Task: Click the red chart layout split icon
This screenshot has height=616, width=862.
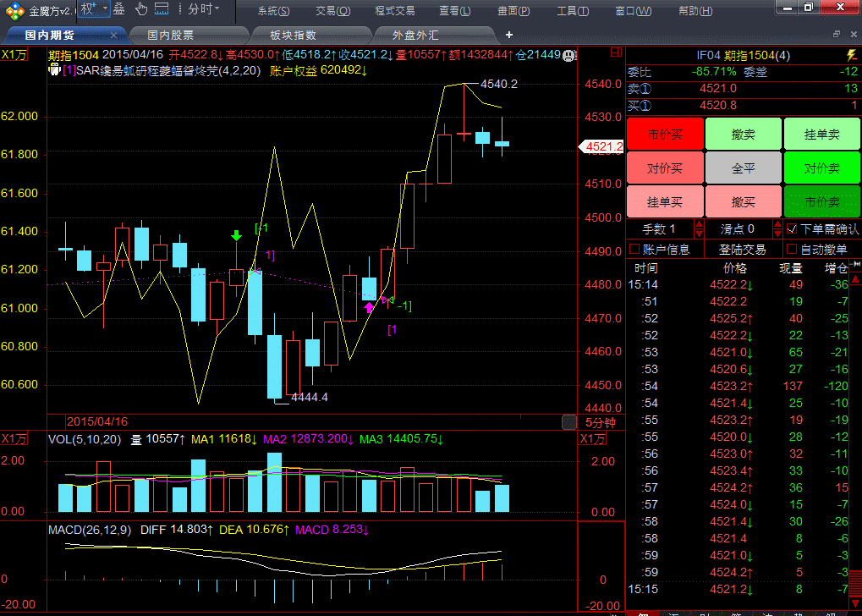Action: click(616, 52)
